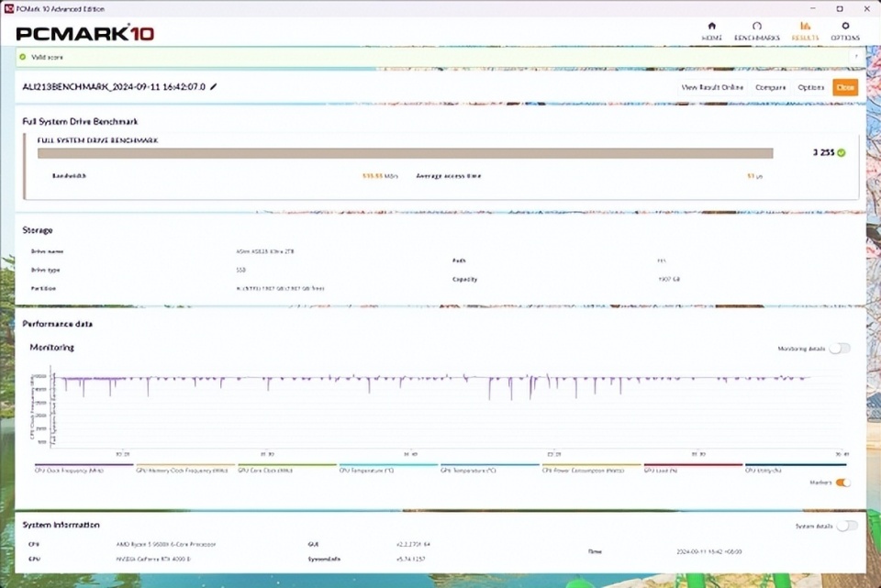The height and width of the screenshot is (588, 881).
Task: Click the GPU NVIDIA GeForce RTX value
Action: tap(153, 559)
